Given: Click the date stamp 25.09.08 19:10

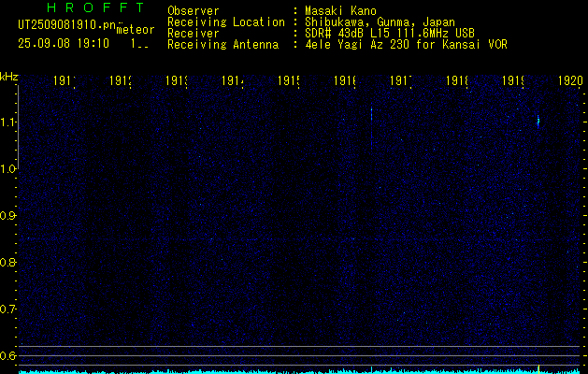Looking at the screenshot, I should (64, 44).
